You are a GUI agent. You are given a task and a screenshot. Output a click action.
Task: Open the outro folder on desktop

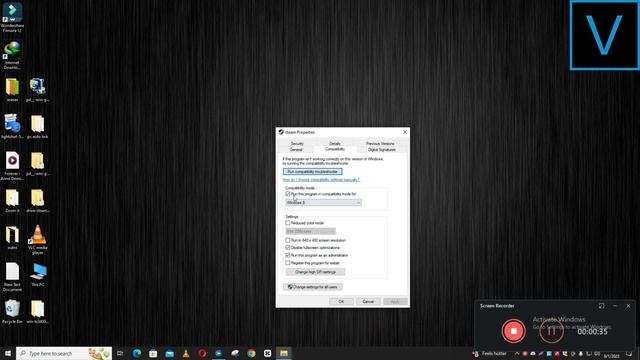(12, 237)
